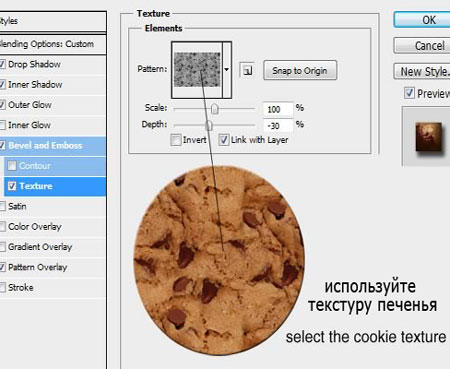This screenshot has width=450, height=369.
Task: Select Bevel and Emboss style entry
Action: pyautogui.click(x=53, y=145)
